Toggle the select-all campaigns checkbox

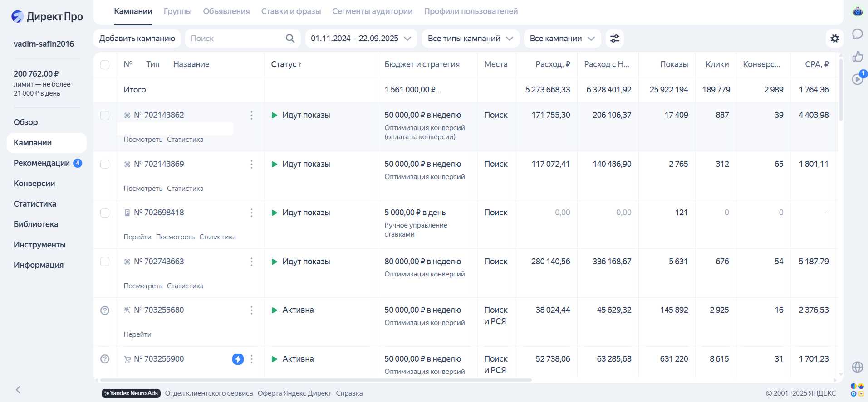tap(105, 64)
